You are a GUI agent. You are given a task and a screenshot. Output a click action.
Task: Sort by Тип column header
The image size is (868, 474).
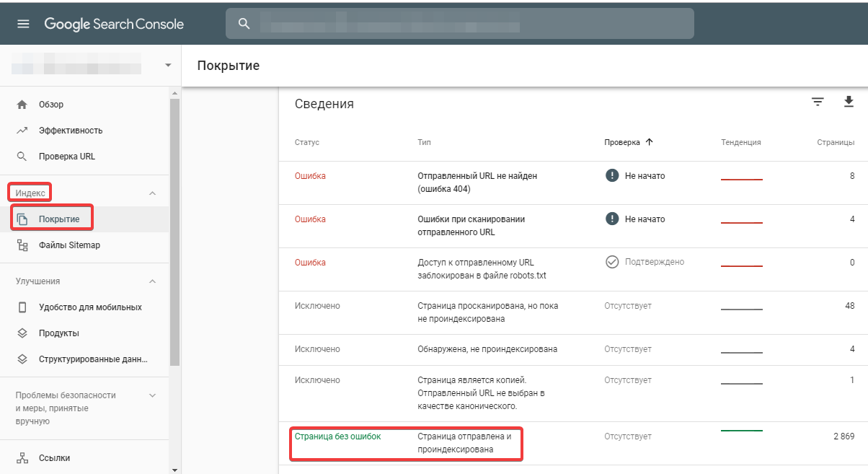click(x=425, y=143)
